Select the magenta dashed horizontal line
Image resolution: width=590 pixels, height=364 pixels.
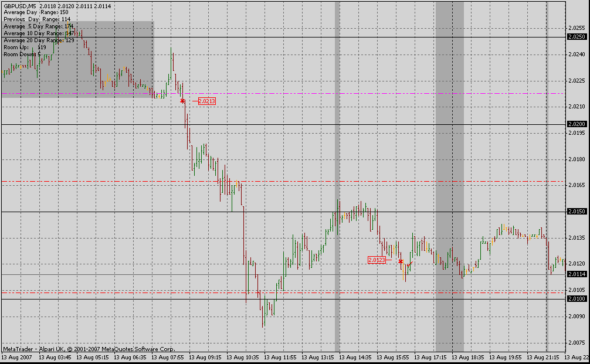tap(283, 93)
